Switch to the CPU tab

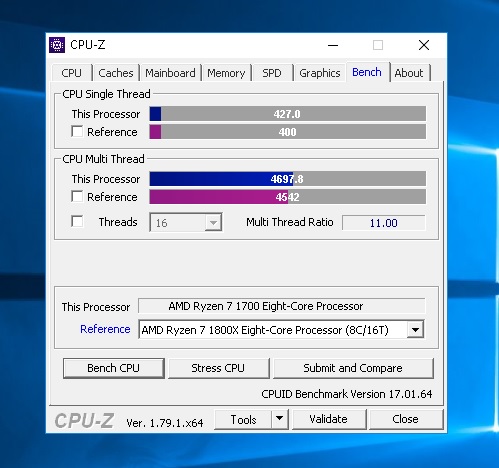click(71, 73)
